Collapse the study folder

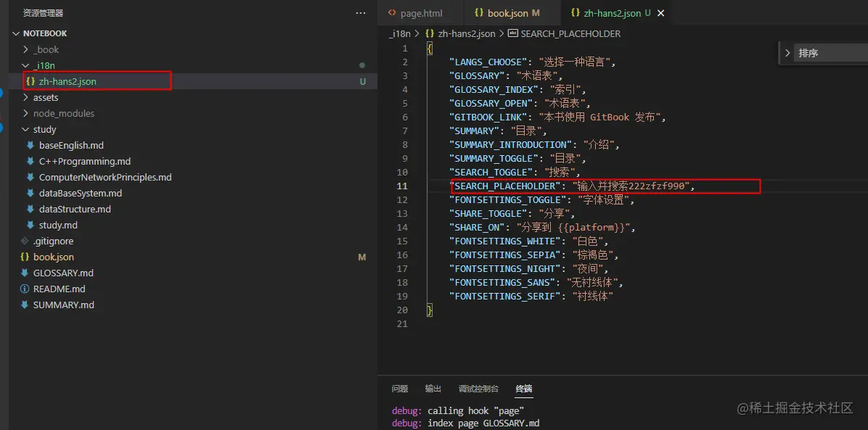pos(25,130)
